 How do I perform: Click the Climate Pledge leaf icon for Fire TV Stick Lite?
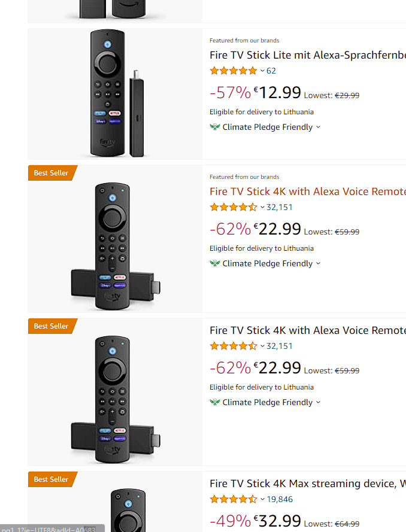click(x=215, y=127)
